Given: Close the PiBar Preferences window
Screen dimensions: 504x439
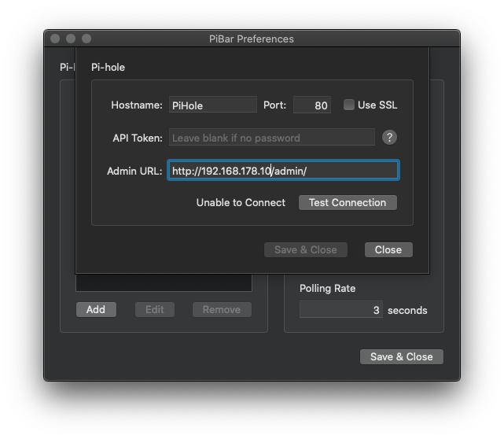Looking at the screenshot, I should [55, 39].
